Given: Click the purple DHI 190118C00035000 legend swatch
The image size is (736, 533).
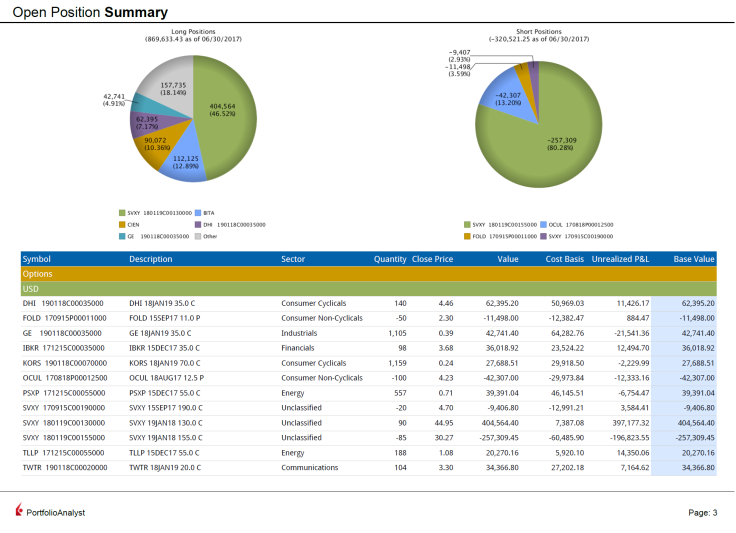Looking at the screenshot, I should pos(198,225).
